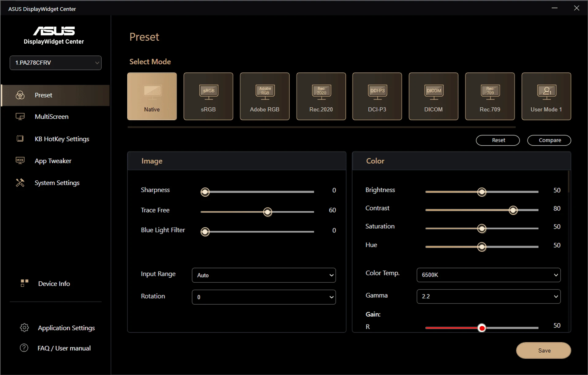Click the App Tweaker mode icon
Screen dimensions: 588x375
(x=20, y=160)
